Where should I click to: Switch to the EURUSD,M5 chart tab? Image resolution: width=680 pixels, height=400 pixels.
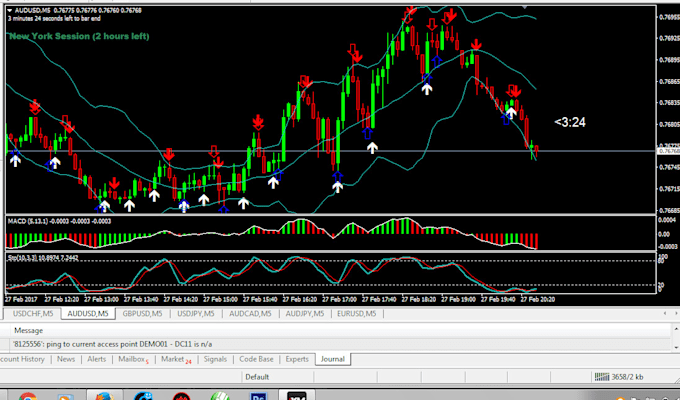point(356,314)
